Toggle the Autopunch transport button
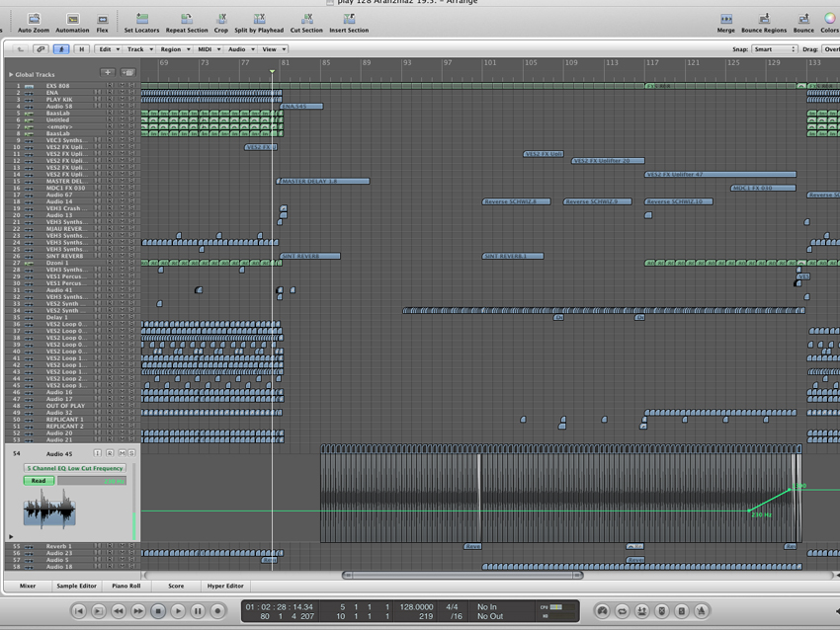The width and height of the screenshot is (840, 630). tap(641, 610)
